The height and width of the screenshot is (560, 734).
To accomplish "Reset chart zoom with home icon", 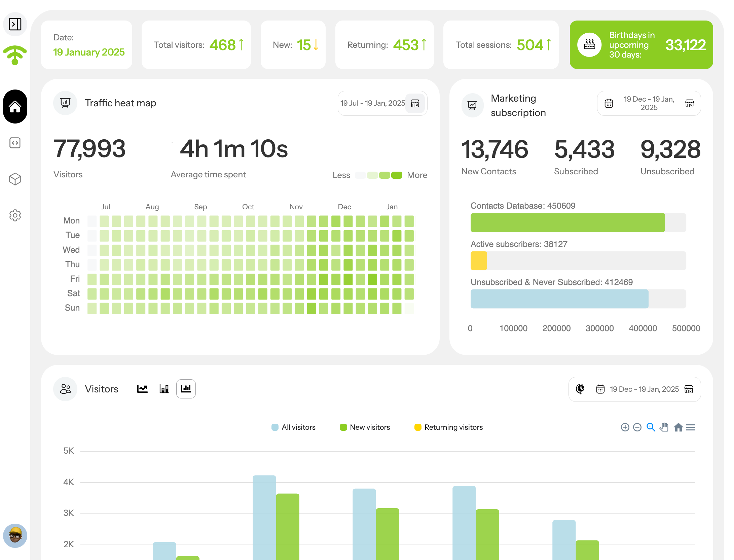I will (x=678, y=427).
